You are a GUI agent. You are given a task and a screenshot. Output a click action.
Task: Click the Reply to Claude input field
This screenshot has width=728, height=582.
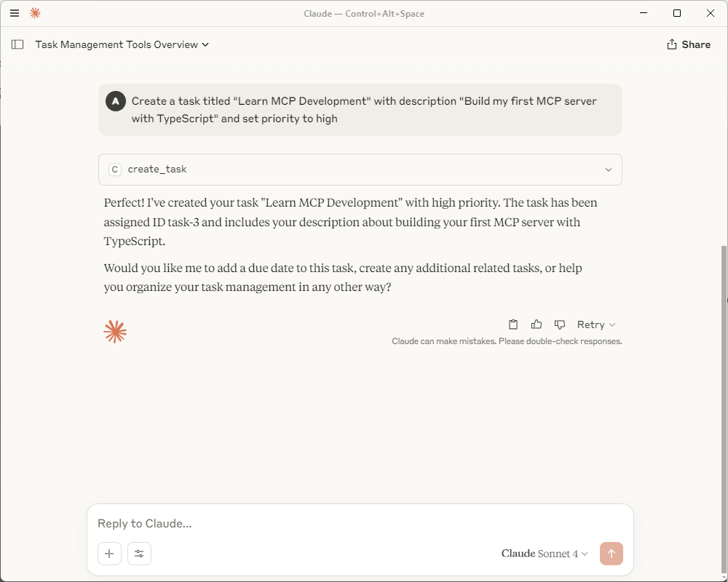pos(360,524)
